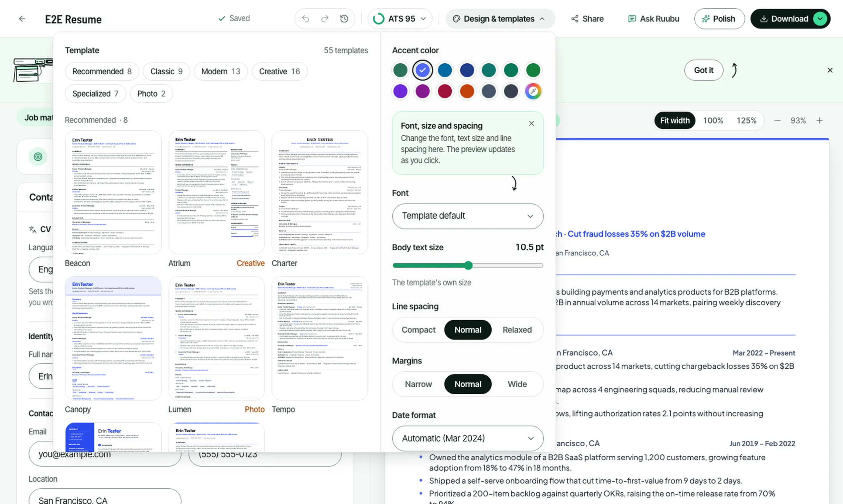The height and width of the screenshot is (504, 843).
Task: Click the CV language translate icon
Action: [x=33, y=229]
